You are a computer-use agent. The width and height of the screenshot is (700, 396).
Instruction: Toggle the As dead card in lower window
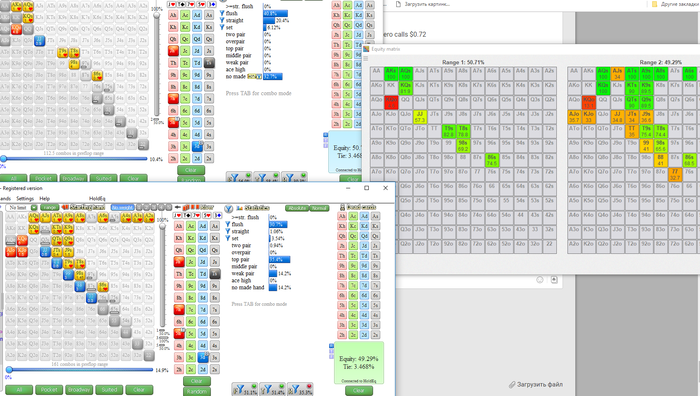point(375,217)
